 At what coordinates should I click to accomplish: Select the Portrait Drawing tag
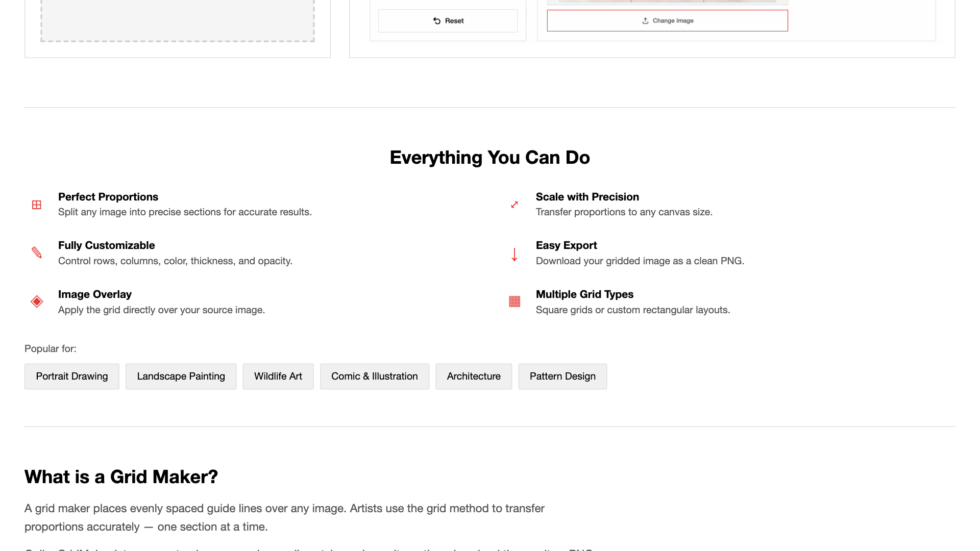(x=72, y=377)
